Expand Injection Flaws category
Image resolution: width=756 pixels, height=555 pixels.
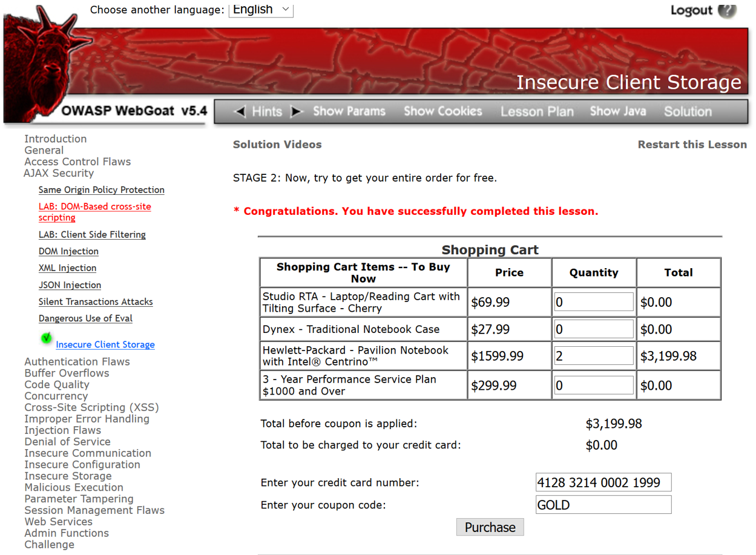(x=62, y=430)
